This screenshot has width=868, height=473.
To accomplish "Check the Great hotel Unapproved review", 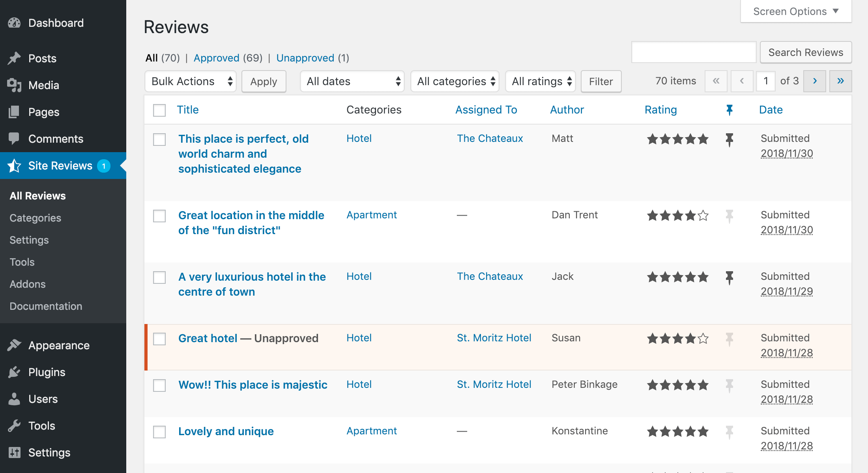I will (159, 339).
